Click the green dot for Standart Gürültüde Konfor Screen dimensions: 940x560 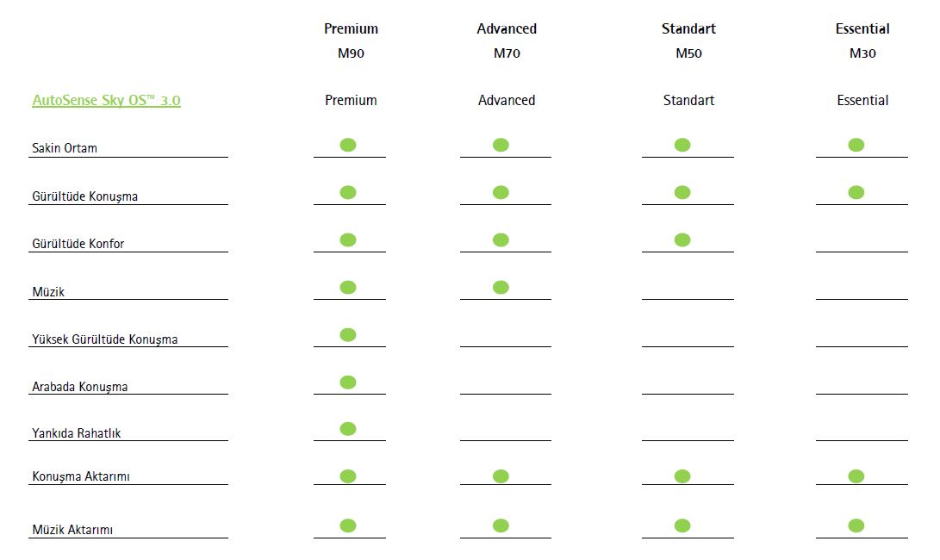coord(682,240)
